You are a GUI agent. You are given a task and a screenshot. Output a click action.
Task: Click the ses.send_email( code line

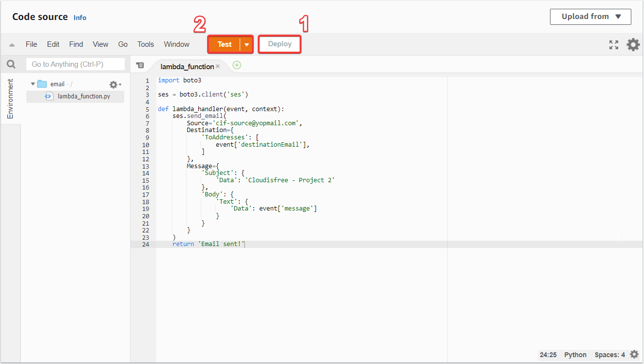pos(199,116)
